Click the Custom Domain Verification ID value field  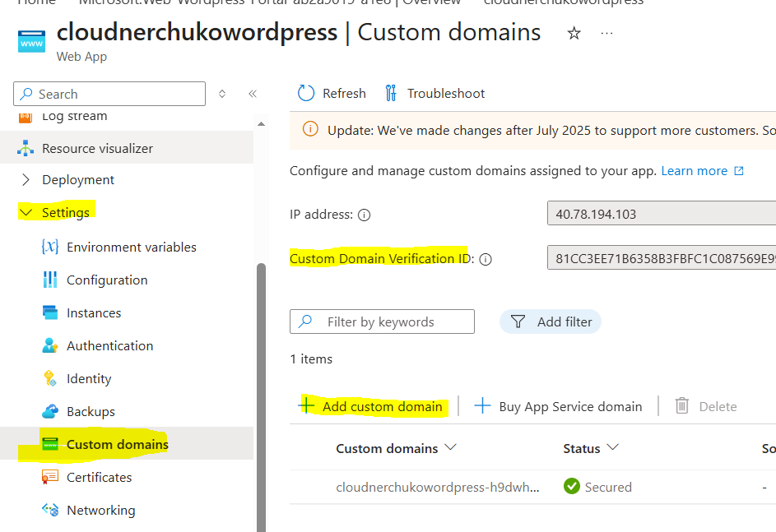(x=662, y=257)
